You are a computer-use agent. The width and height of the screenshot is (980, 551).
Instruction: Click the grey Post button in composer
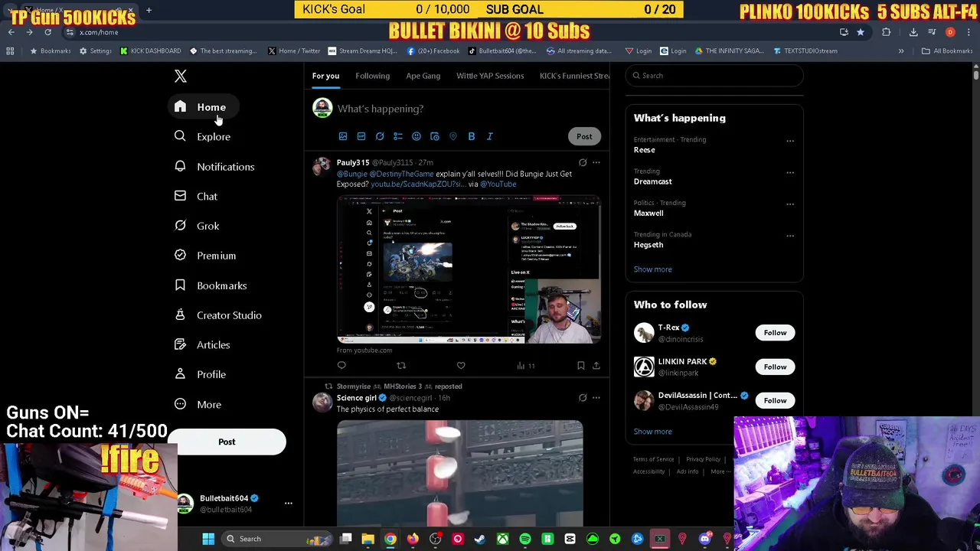point(584,136)
